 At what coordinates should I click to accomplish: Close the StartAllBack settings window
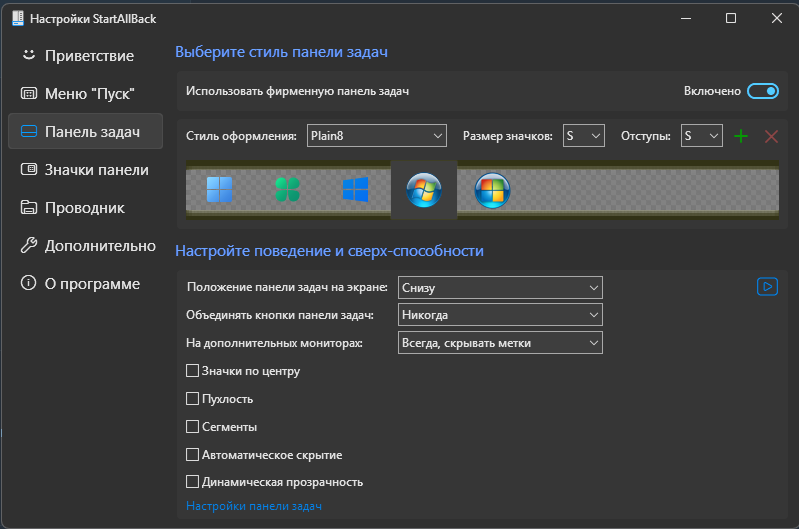click(776, 18)
